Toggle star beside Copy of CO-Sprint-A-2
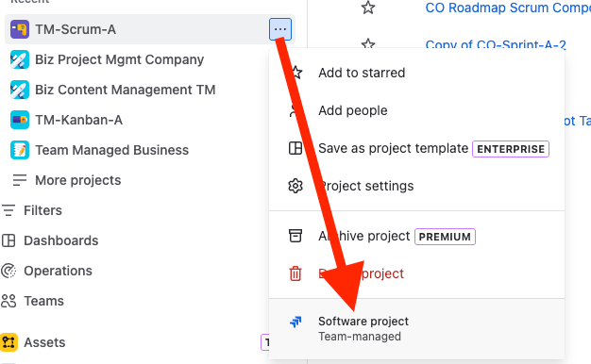591x364 pixels. pos(368,43)
